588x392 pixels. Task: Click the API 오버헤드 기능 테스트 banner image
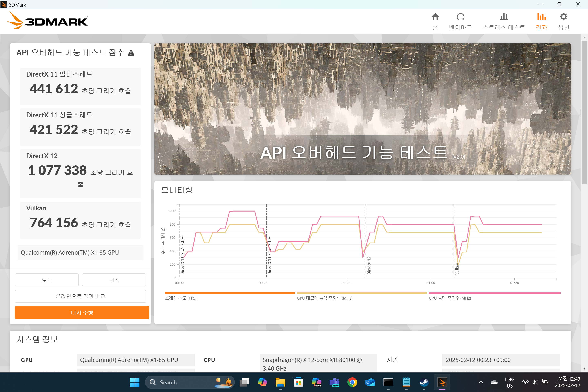pos(363,109)
